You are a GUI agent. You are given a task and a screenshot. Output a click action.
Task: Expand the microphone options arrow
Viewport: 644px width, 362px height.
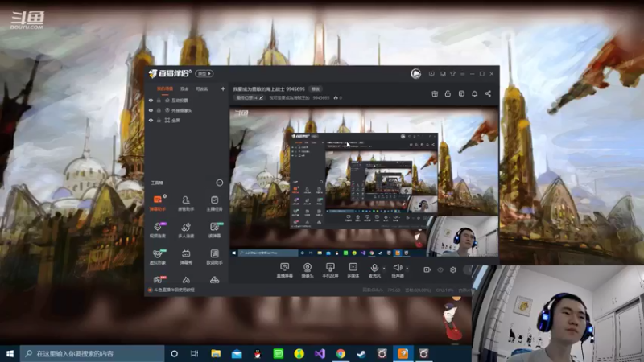[384, 269]
